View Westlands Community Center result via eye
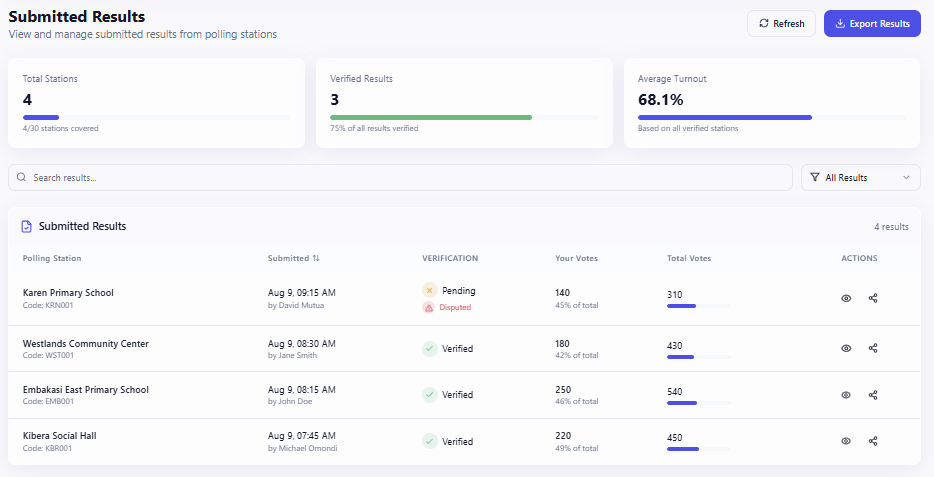The height and width of the screenshot is (477, 934). 846,348
